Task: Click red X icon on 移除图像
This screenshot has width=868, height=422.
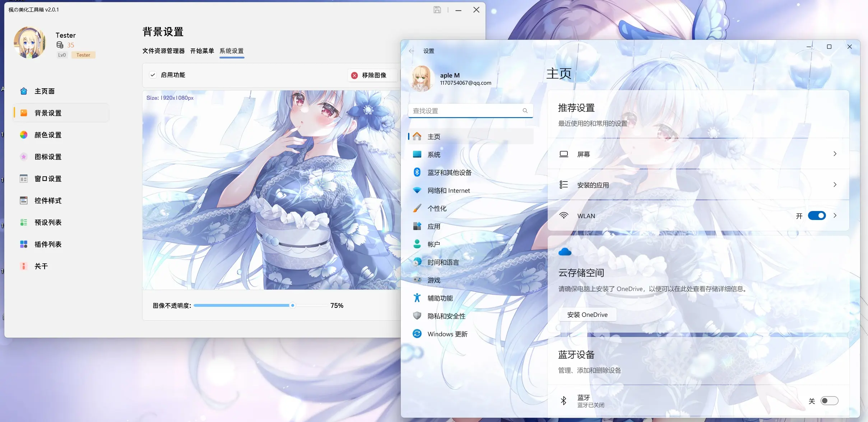Action: (x=354, y=75)
